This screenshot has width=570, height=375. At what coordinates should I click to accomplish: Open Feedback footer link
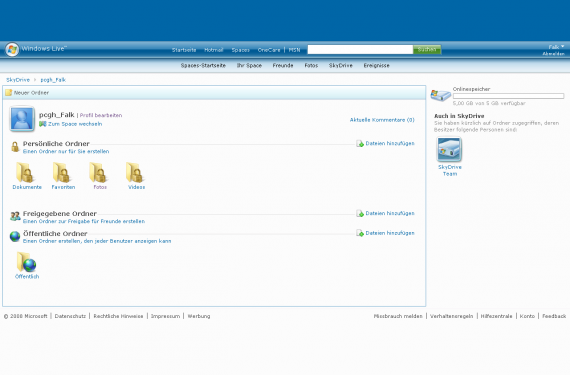[x=554, y=316]
